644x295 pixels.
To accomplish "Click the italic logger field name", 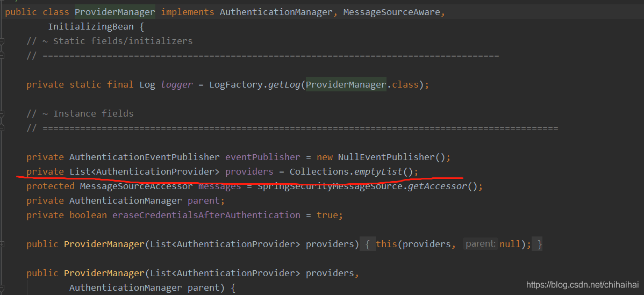I will (176, 84).
